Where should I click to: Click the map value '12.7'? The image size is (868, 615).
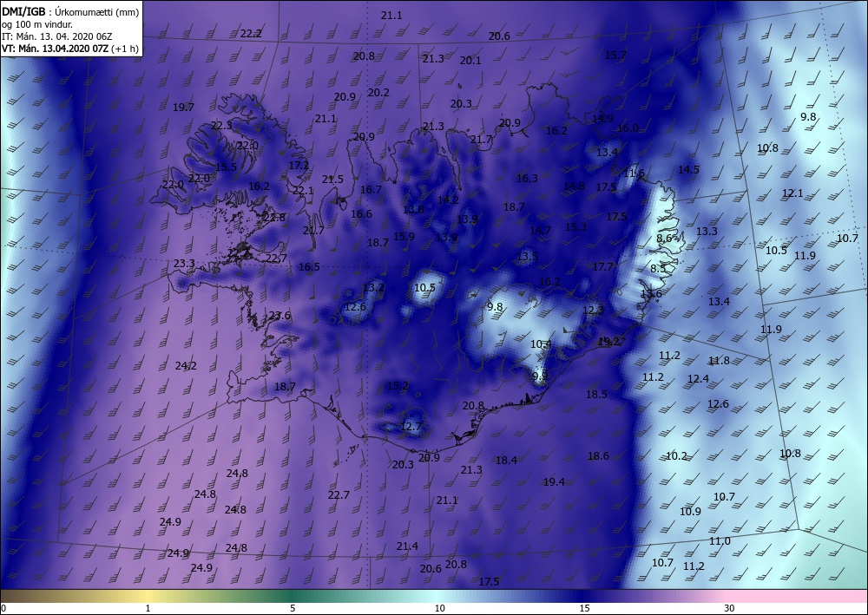coord(411,427)
